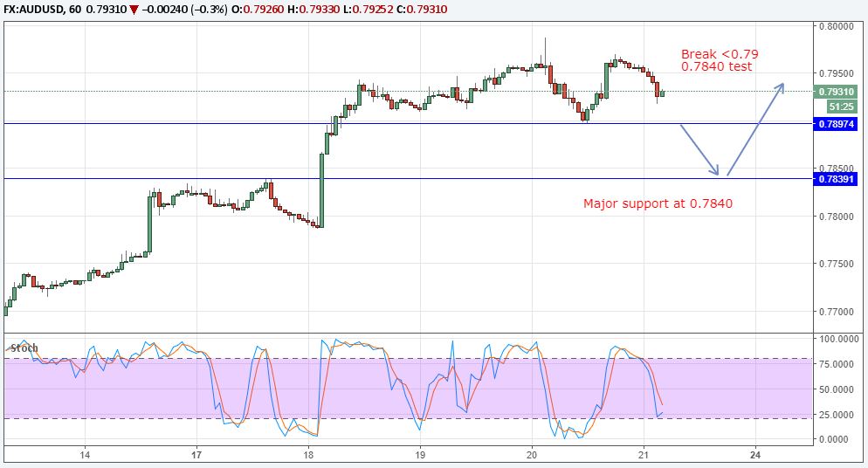Click date label 18 on time axis
The height and width of the screenshot is (468, 868).
308,455
